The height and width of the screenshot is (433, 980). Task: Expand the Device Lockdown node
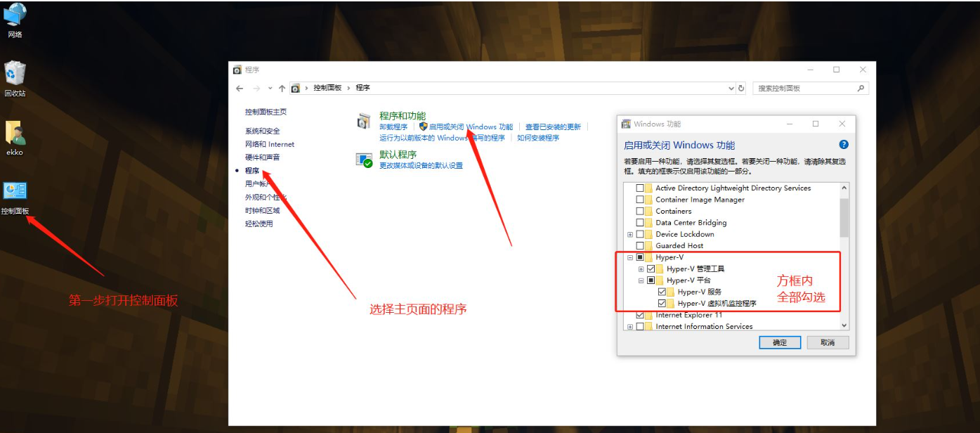coord(632,233)
